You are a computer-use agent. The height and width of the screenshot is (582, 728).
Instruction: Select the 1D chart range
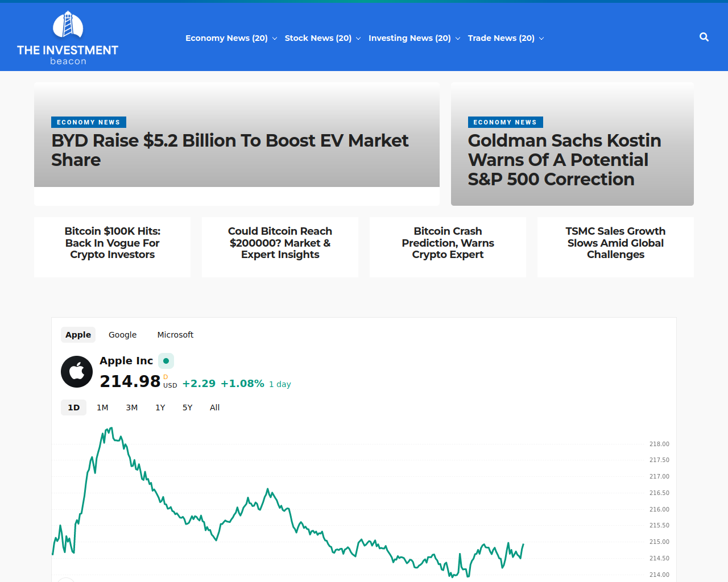click(x=74, y=408)
